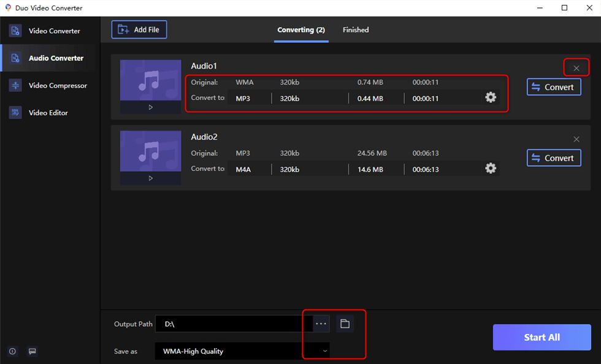Open output folder icon
The image size is (601, 364).
(x=345, y=324)
